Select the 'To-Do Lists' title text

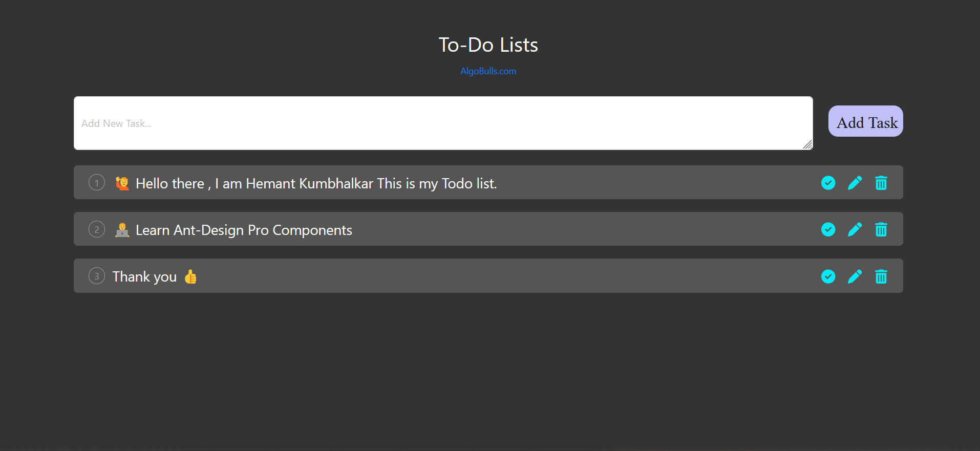488,45
